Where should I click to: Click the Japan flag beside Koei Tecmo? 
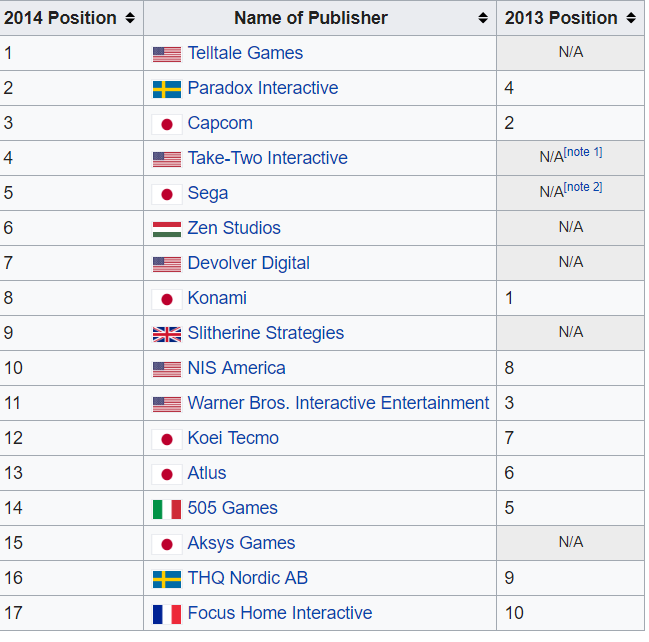pyautogui.click(x=167, y=439)
